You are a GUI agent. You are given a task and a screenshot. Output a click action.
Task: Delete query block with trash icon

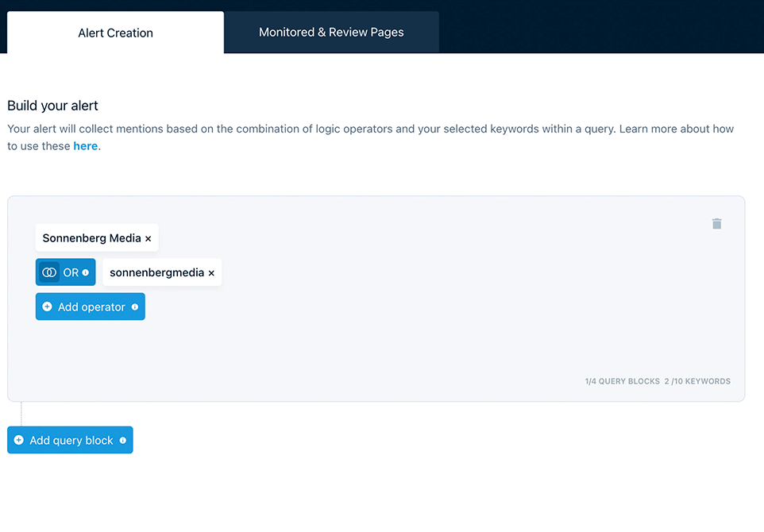pos(716,224)
